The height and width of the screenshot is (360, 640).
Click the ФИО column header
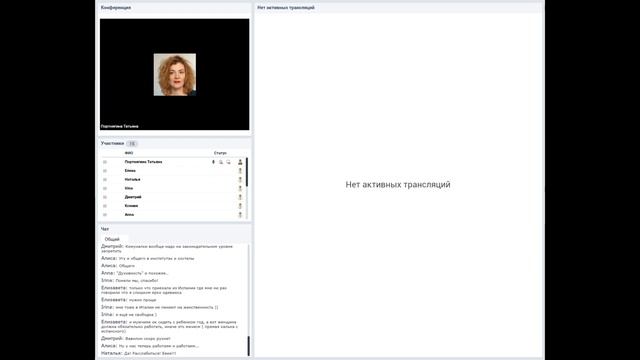[129, 153]
